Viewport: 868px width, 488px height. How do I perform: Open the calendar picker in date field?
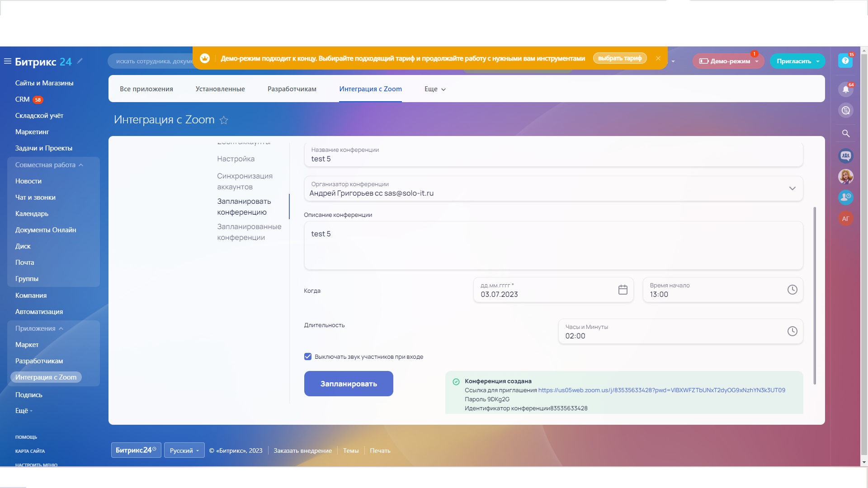click(x=623, y=290)
